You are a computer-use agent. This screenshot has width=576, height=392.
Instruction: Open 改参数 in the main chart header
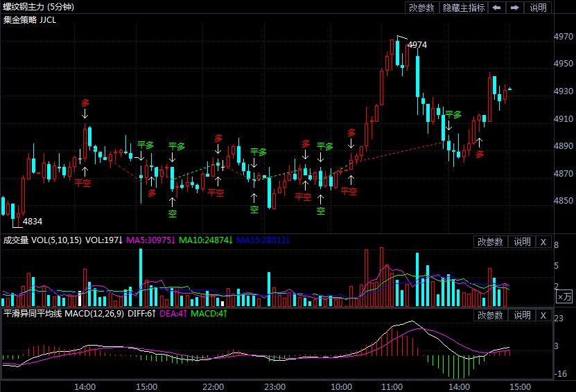pyautogui.click(x=421, y=8)
